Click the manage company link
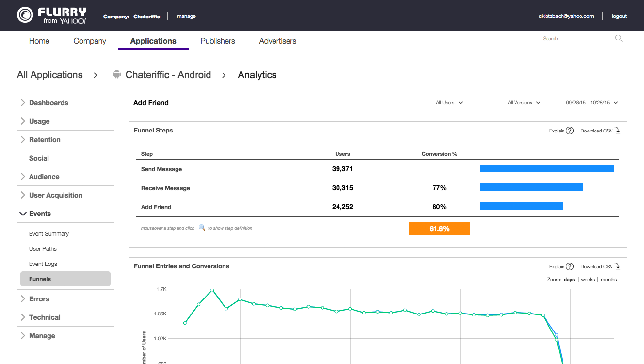Viewport: 644px width, 364px height. coord(186,16)
